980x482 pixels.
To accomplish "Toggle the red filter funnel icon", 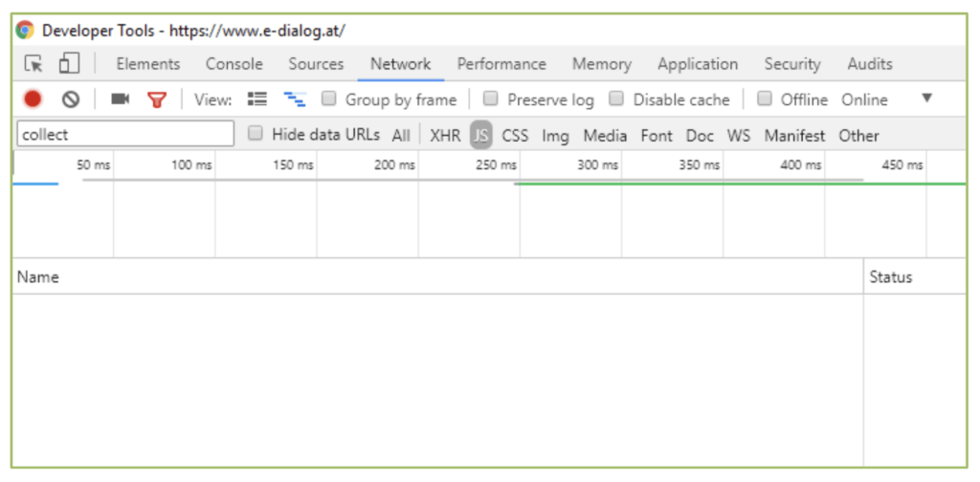I will 157,99.
